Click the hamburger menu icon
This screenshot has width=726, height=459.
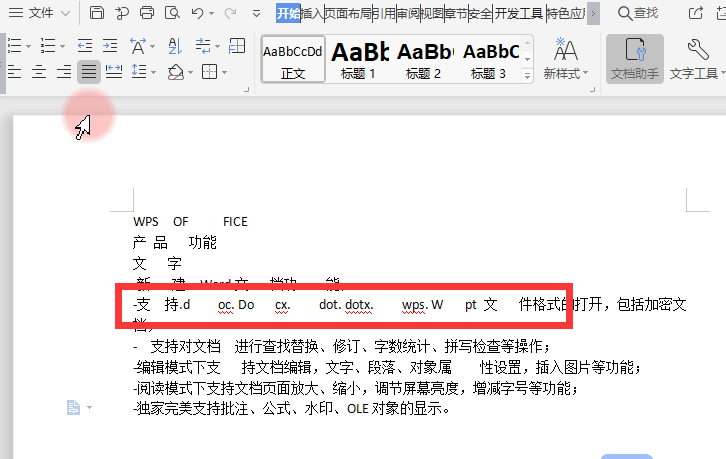[16, 13]
